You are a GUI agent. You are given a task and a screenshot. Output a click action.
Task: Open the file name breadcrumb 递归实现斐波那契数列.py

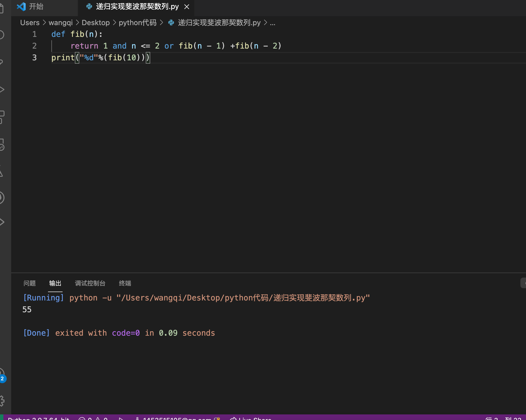click(219, 23)
